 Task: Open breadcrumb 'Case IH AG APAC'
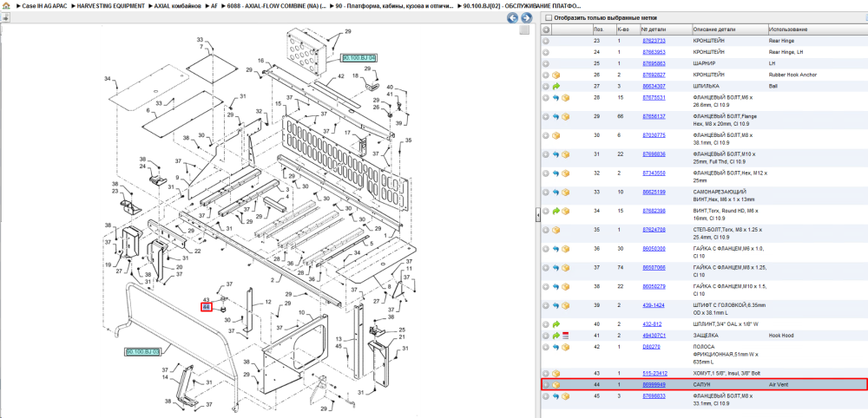pos(44,6)
